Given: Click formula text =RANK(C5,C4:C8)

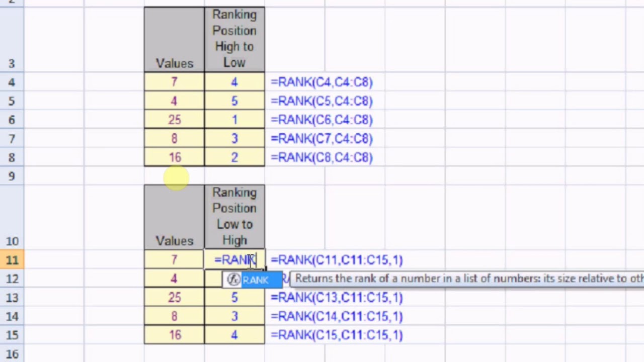Looking at the screenshot, I should click(x=321, y=101).
